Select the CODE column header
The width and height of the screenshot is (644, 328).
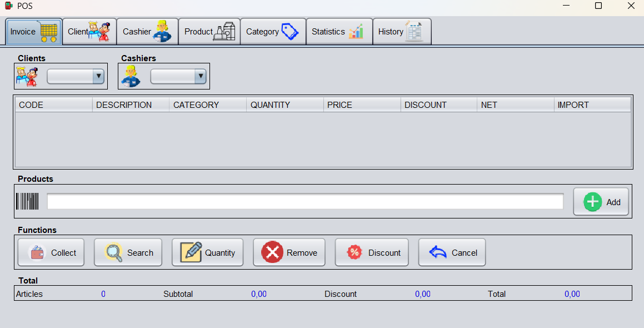point(54,105)
